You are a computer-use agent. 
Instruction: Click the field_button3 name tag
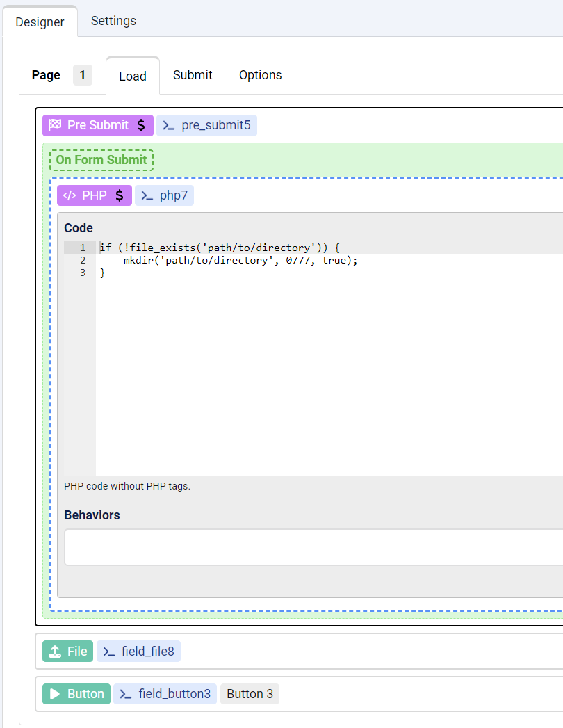point(165,694)
